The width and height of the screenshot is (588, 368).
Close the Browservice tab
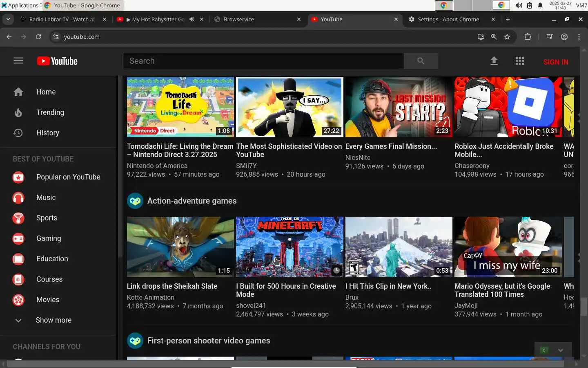point(299,19)
